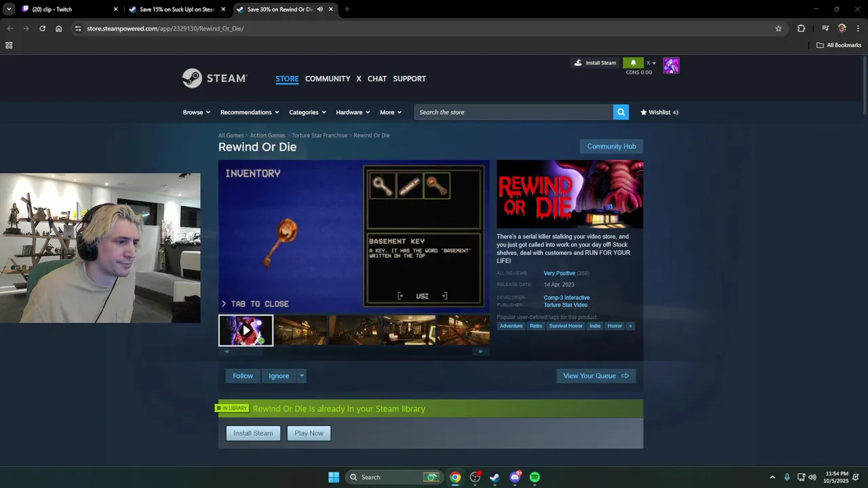Open the user avatar in the Steam header
The height and width of the screenshot is (488, 868).
click(x=671, y=66)
